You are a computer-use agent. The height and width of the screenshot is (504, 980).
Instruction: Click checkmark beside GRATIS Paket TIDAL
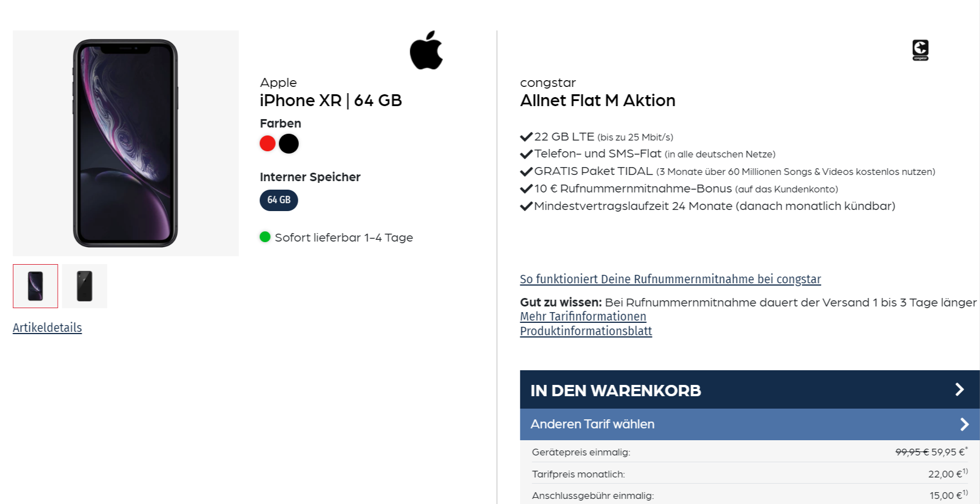(526, 172)
